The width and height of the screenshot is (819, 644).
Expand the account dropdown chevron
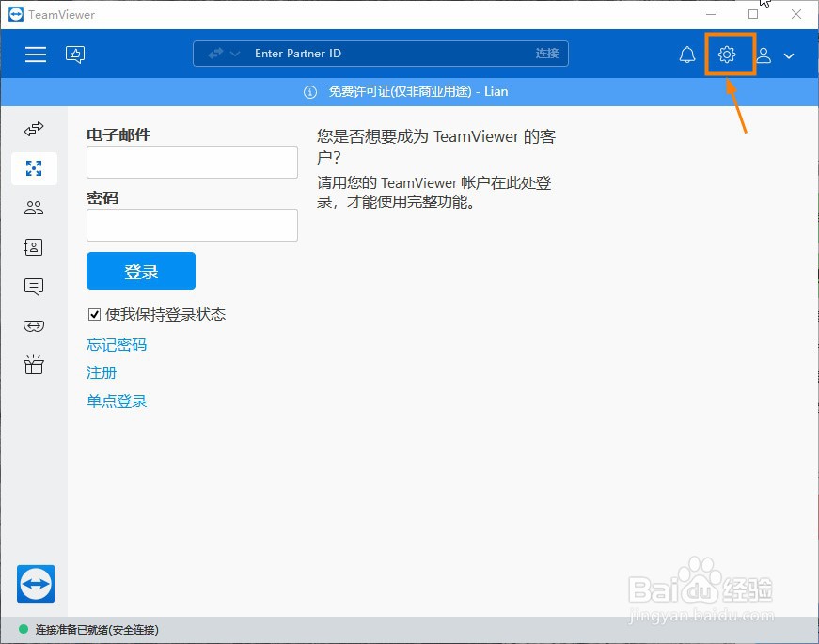[x=789, y=55]
